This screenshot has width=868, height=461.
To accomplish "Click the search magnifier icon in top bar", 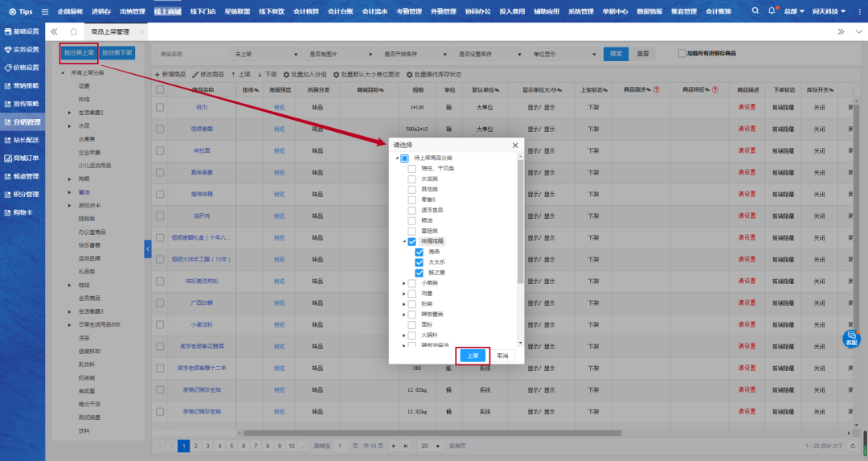I will pos(755,11).
